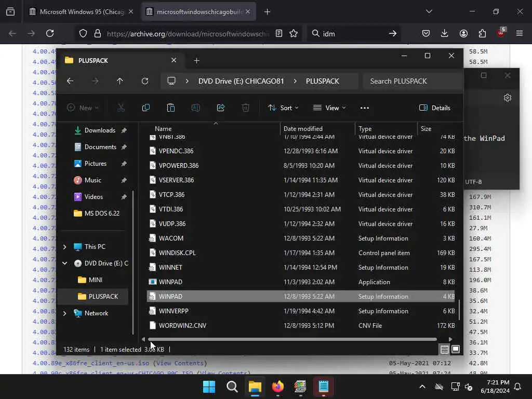Viewport: 532px width, 399px height.
Task: Toggle the Details pane button
Action: click(435, 108)
